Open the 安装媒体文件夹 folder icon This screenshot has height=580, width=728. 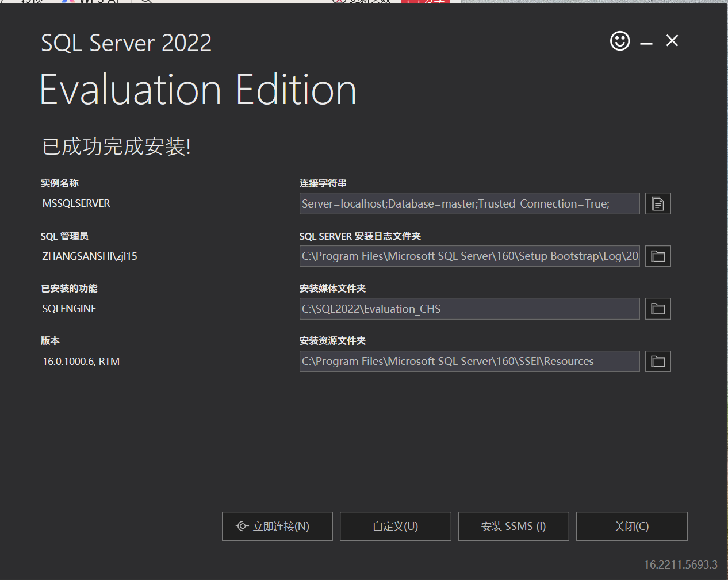pyautogui.click(x=658, y=308)
